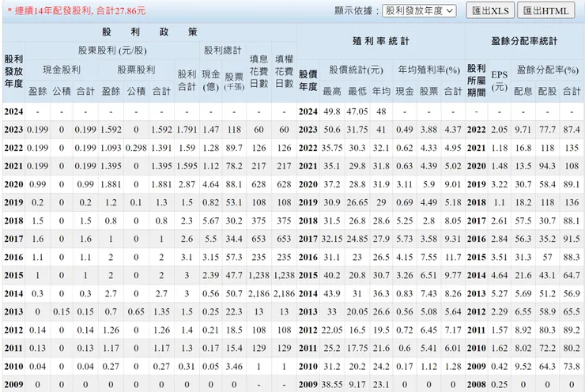The image size is (585, 392).
Task: Click the 現金股利 subheader
Action: pyautogui.click(x=62, y=70)
